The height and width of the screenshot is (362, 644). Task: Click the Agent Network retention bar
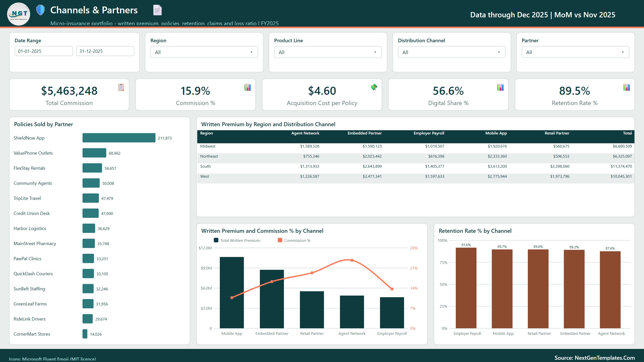click(610, 290)
